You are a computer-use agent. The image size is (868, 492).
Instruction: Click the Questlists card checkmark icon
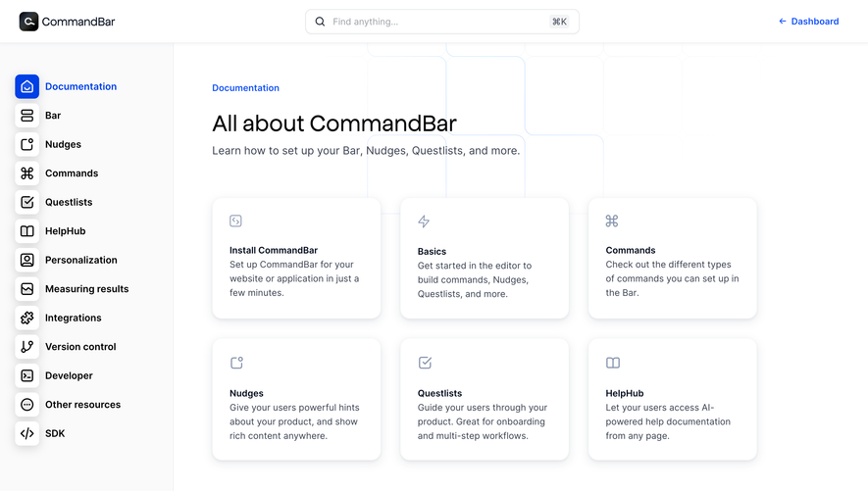pos(425,363)
